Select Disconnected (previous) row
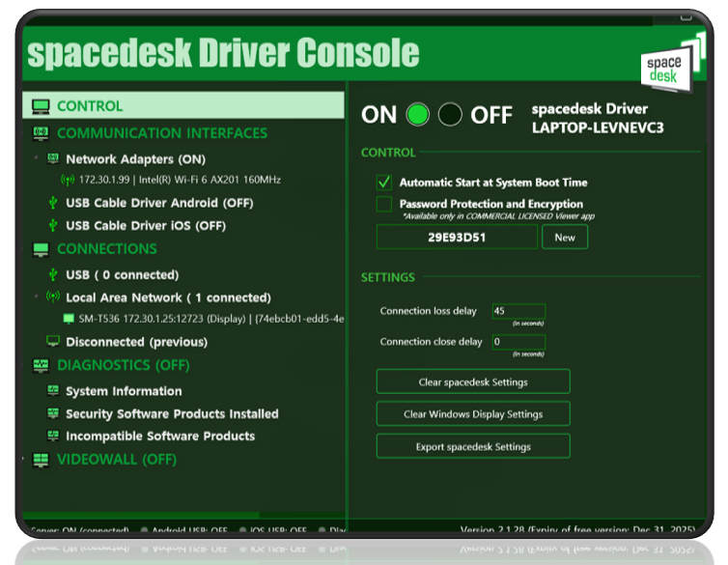Viewport: 728px width, 565px height. tap(136, 342)
